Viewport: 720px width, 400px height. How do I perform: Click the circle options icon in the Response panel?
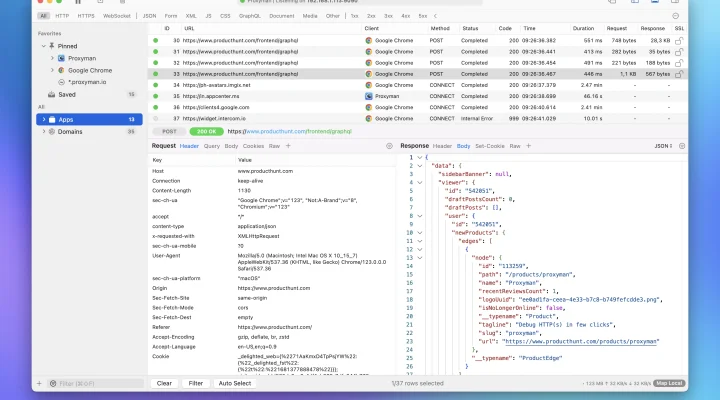pyautogui.click(x=682, y=146)
